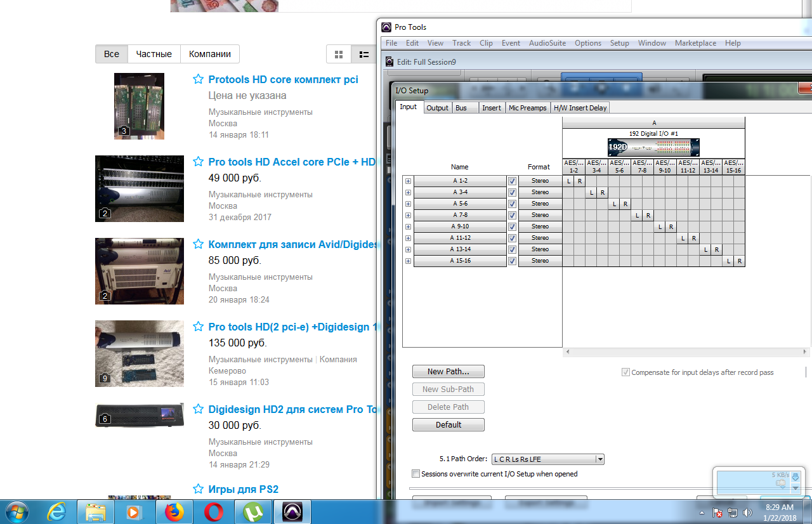This screenshot has width=812, height=524.
Task: Show hidden system tray icons
Action: tap(702, 512)
